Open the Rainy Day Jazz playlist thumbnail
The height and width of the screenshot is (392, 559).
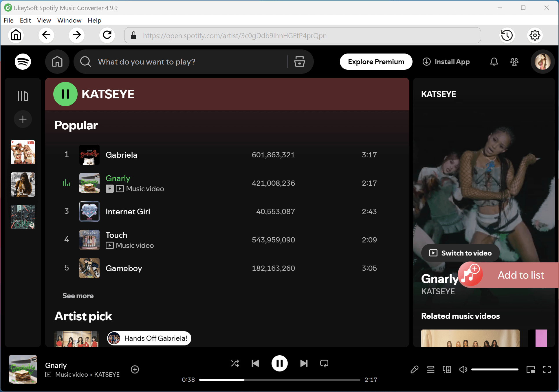coord(23,185)
